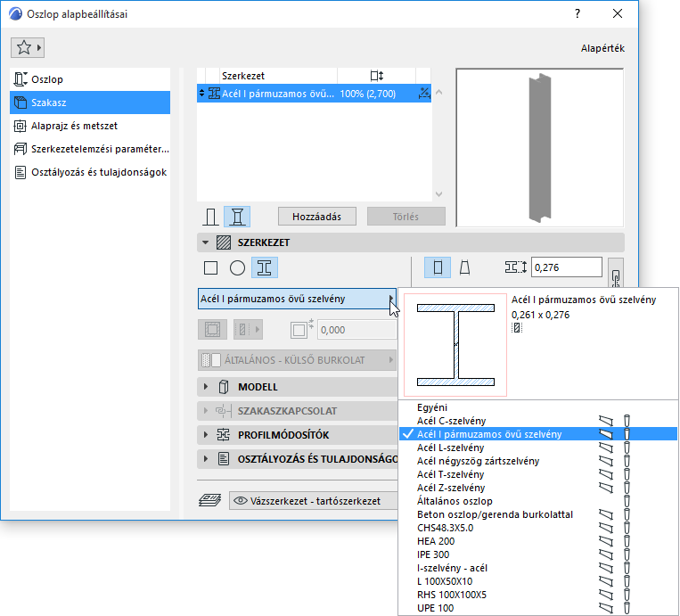This screenshot has width=680, height=616.
Task: Click the Hozzáadás button
Action: coord(317,217)
